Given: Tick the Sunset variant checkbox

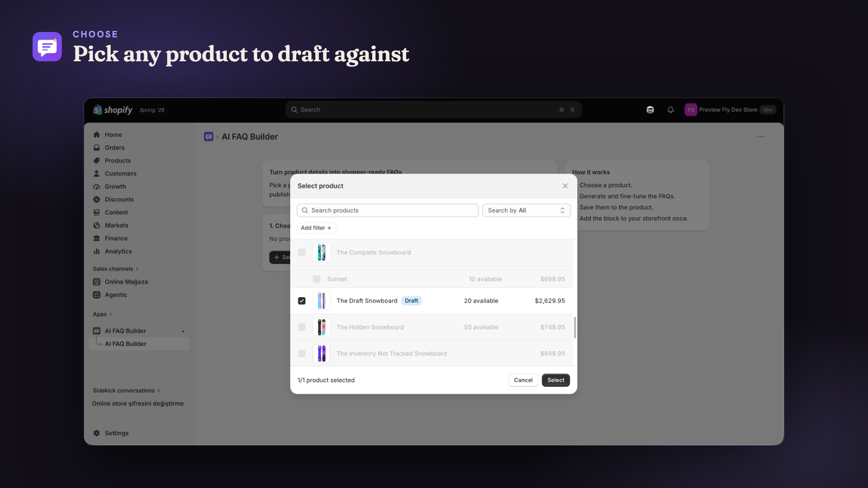Looking at the screenshot, I should (317, 279).
